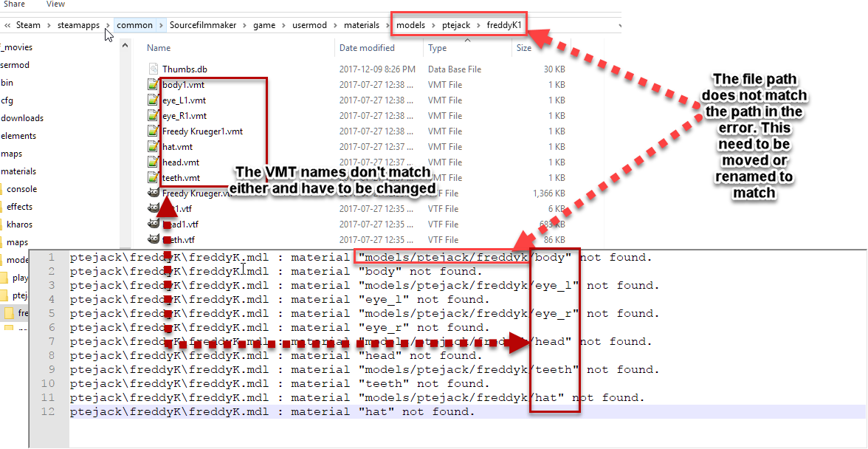This screenshot has width=868, height=449.
Task: Open the cfg folder in navigation pane
Action: 7,100
